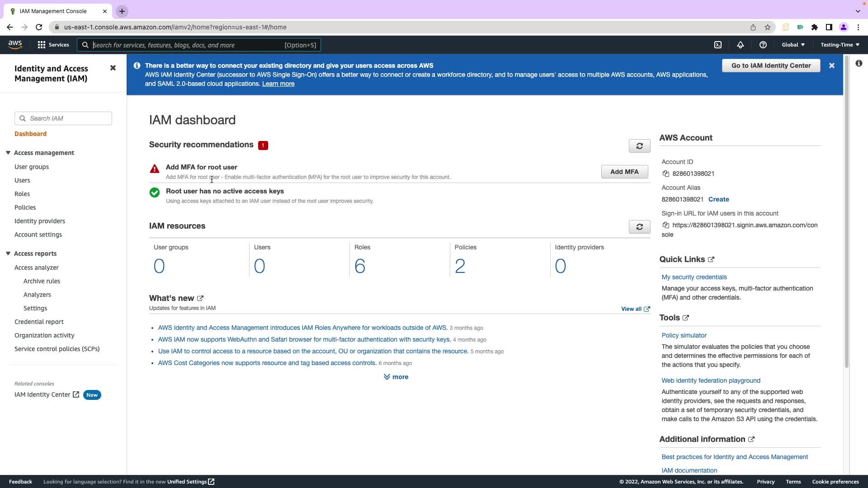Refresh the Security recommendations section

click(x=639, y=146)
